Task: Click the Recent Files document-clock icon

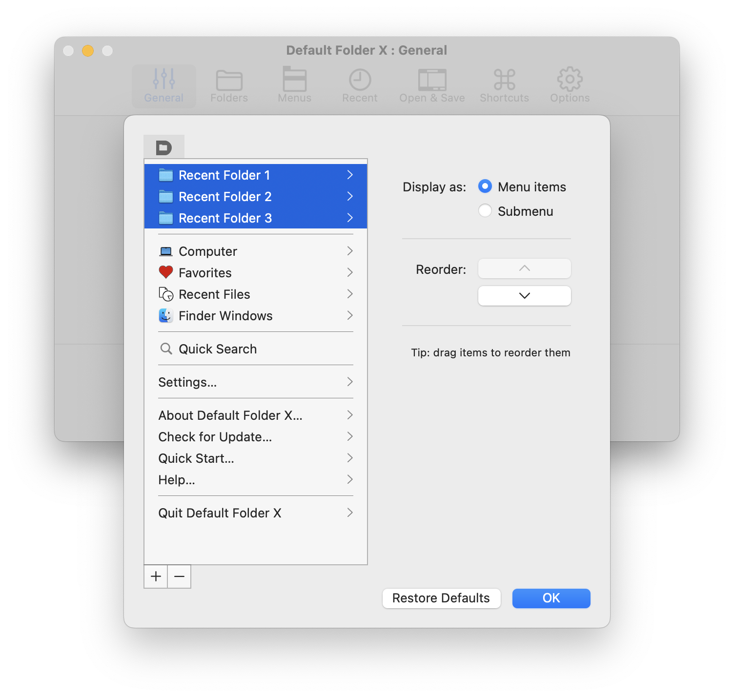Action: (x=166, y=294)
